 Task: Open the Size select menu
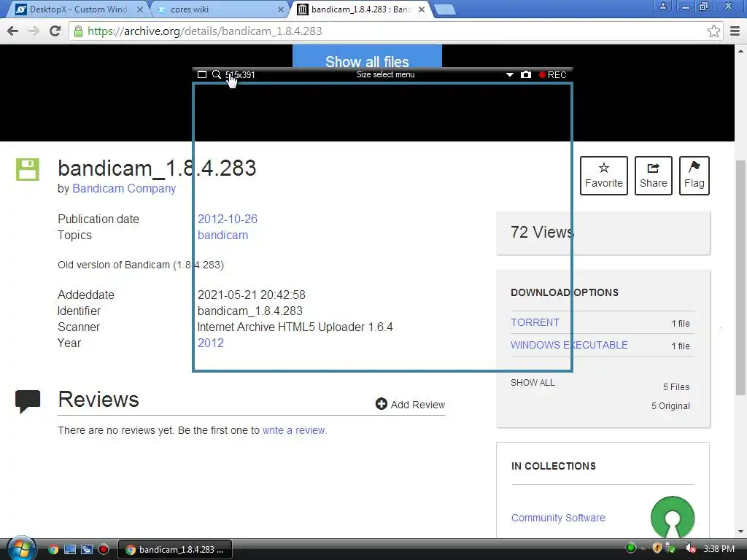385,75
